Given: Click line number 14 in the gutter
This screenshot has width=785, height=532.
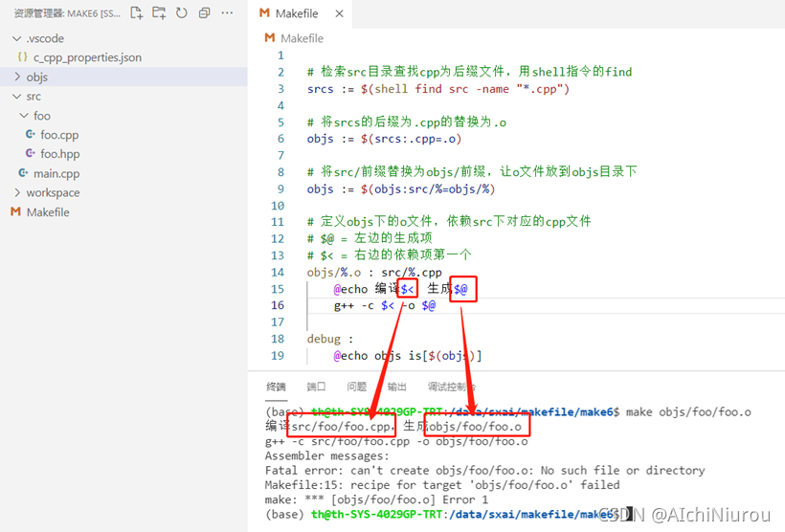Looking at the screenshot, I should tap(278, 273).
